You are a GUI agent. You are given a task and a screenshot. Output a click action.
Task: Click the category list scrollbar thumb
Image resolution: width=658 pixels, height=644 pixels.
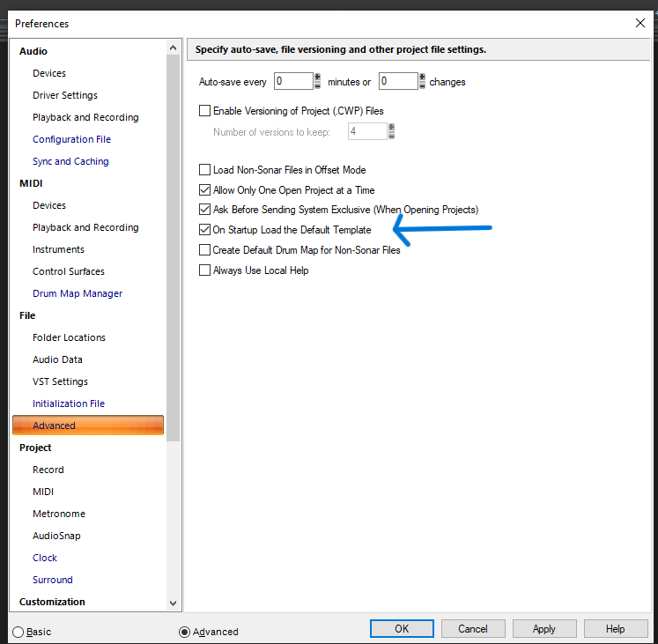(x=173, y=248)
